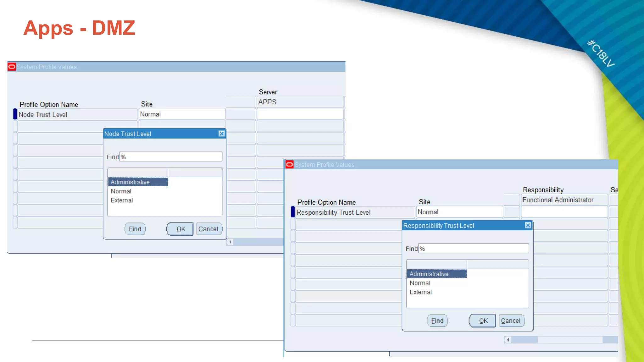Select Administrative in Node Trust Level list

pyautogui.click(x=130, y=182)
